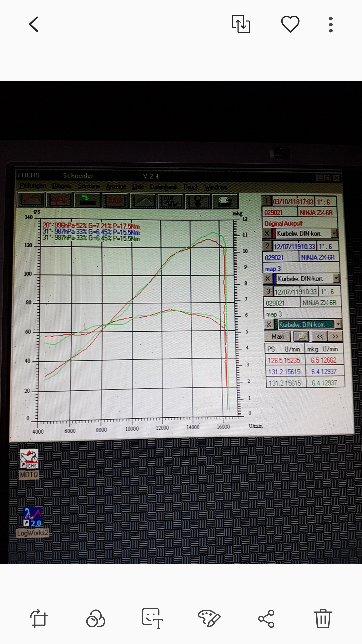Click the Maxi button
Screen dimensions: 362x644
(278, 337)
